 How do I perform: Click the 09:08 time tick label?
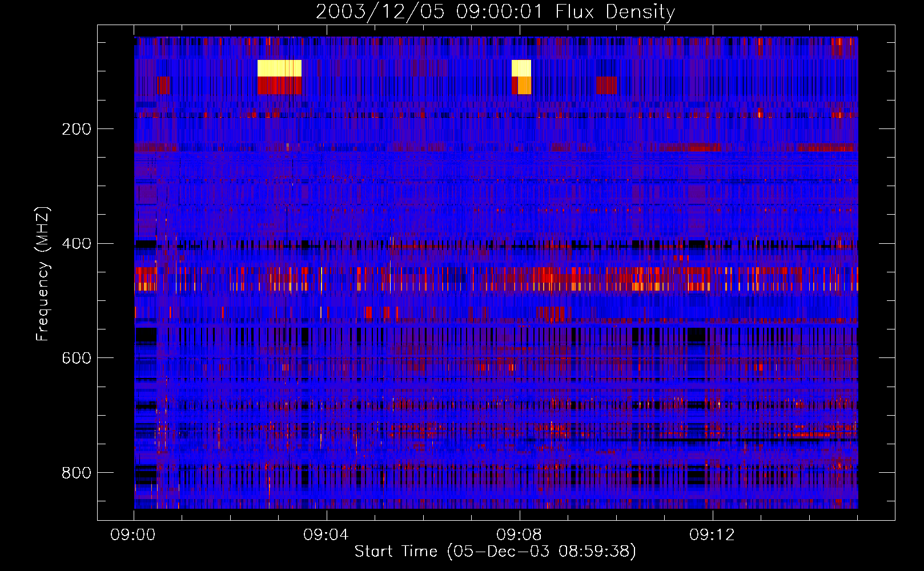(x=519, y=535)
